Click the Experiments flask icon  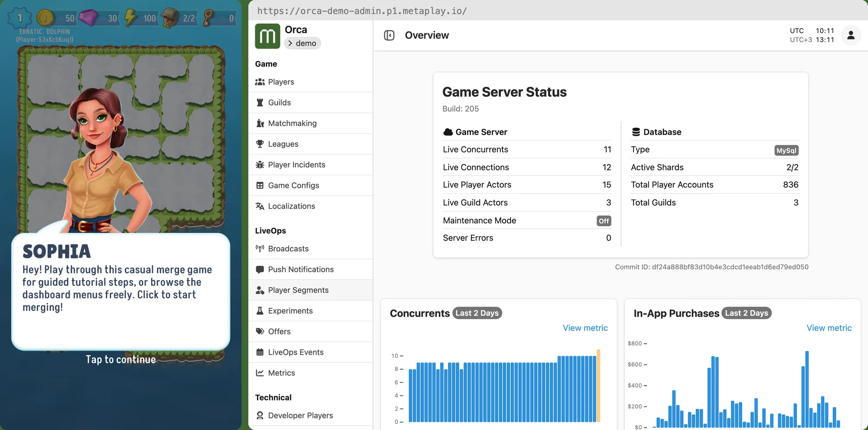[260, 311]
